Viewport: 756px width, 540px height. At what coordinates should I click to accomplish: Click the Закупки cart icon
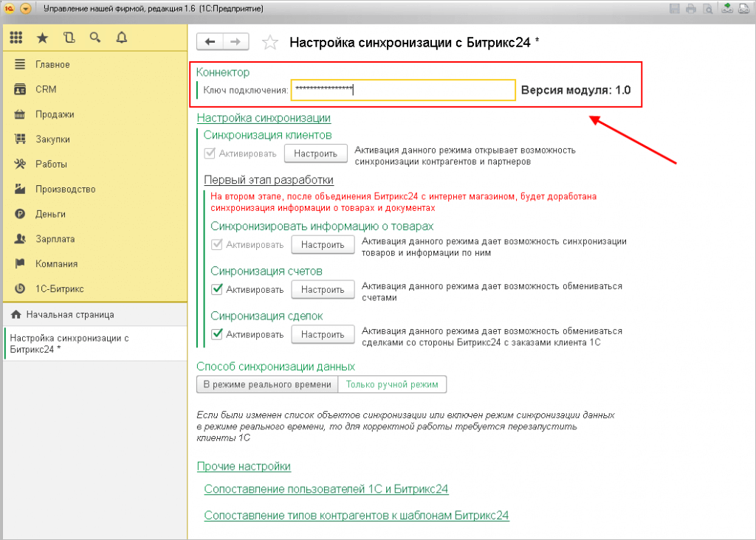click(x=20, y=139)
